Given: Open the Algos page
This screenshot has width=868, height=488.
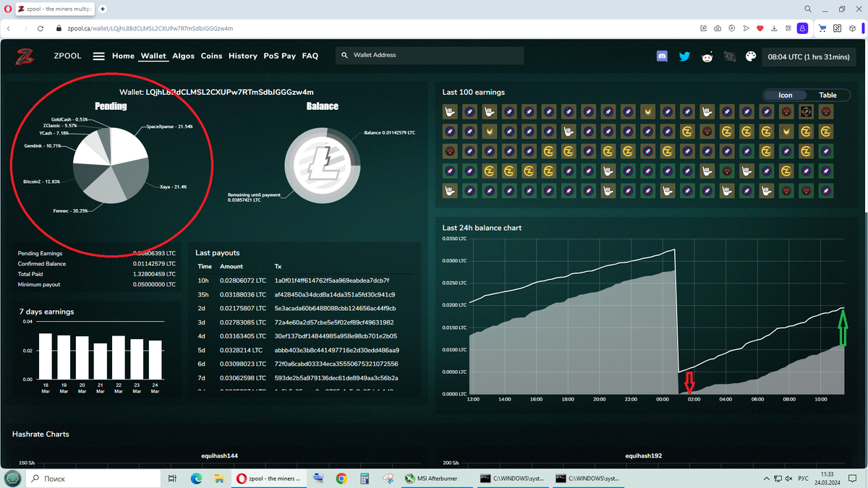Looking at the screenshot, I should click(184, 56).
